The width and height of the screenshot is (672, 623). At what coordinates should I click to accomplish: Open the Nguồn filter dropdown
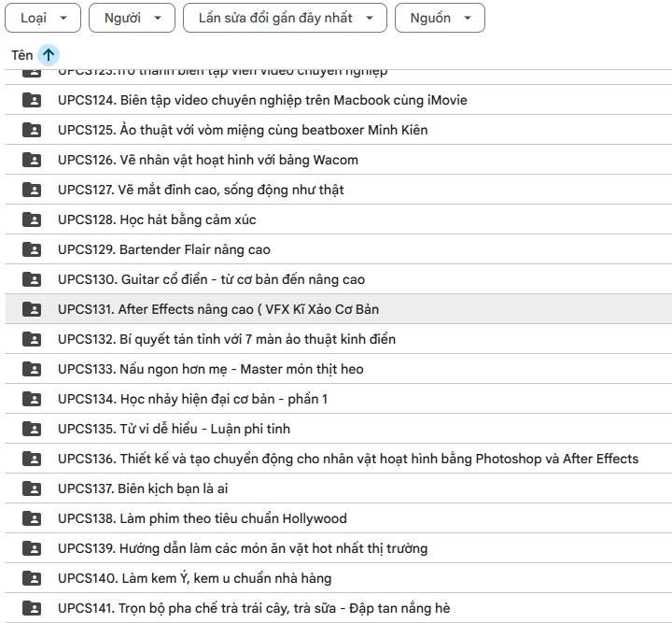pos(440,18)
